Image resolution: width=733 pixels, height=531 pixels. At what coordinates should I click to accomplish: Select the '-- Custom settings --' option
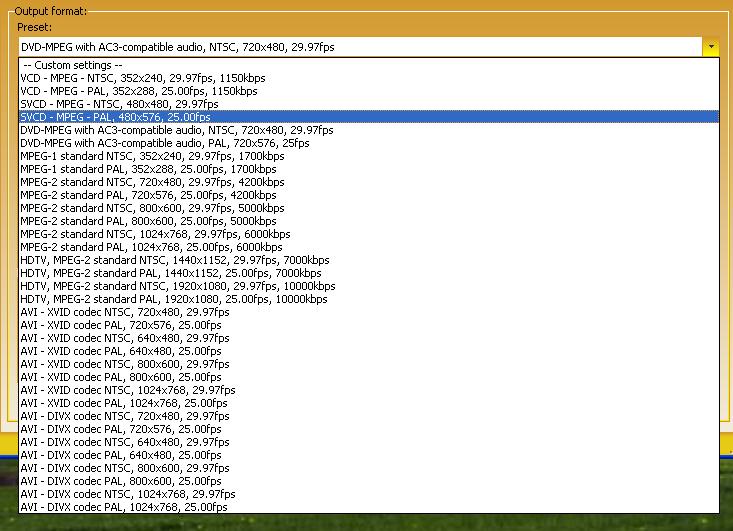click(x=369, y=65)
